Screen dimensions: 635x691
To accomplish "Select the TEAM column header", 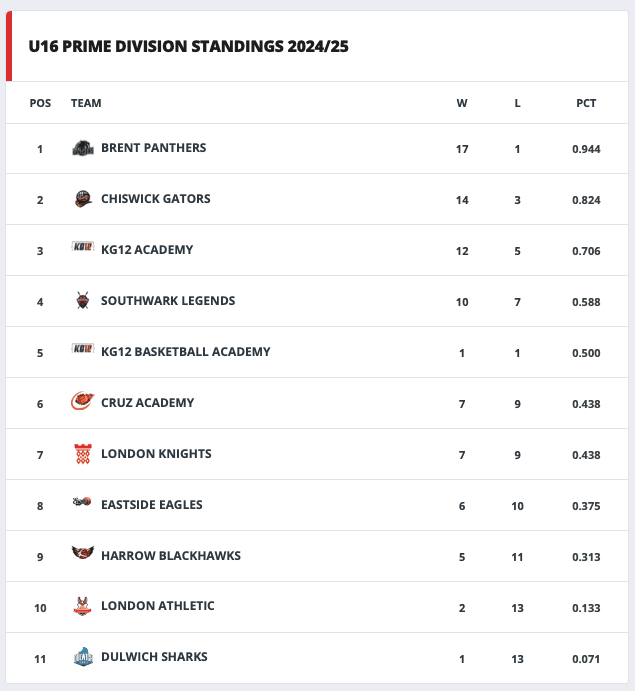I will pos(86,103).
